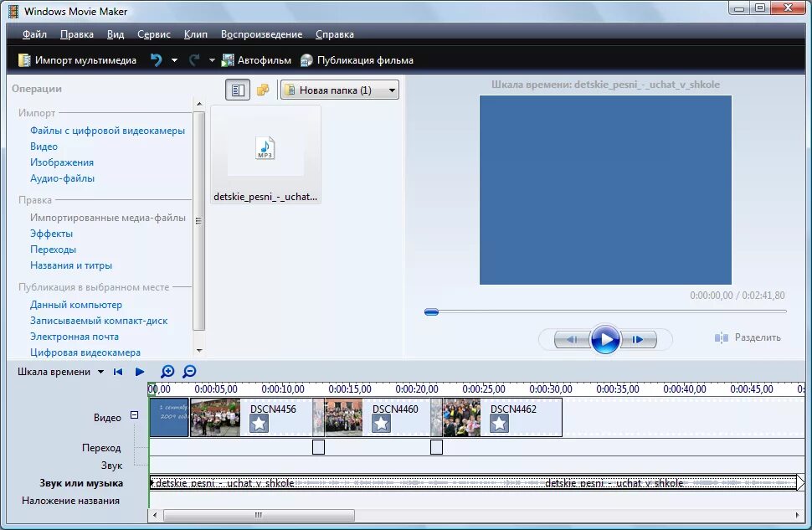Play the preview with round button

point(605,340)
